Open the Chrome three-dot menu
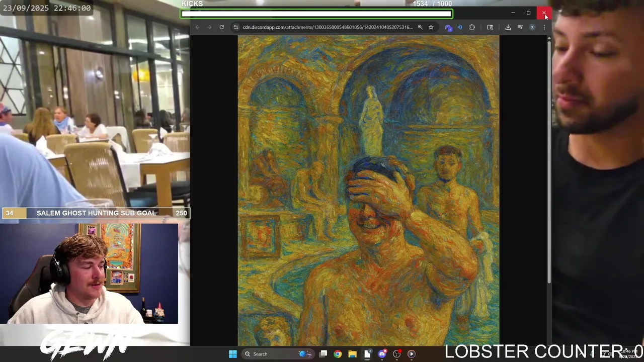This screenshot has width=644, height=362. 544,27
